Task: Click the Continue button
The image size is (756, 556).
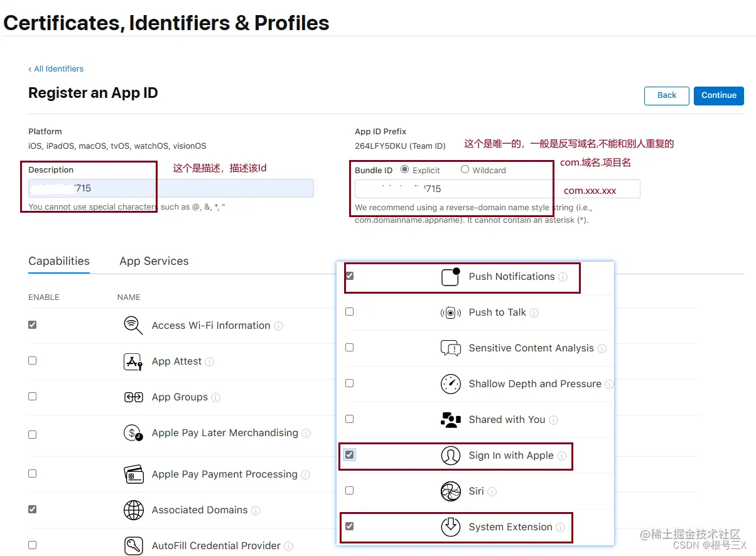Action: (718, 95)
